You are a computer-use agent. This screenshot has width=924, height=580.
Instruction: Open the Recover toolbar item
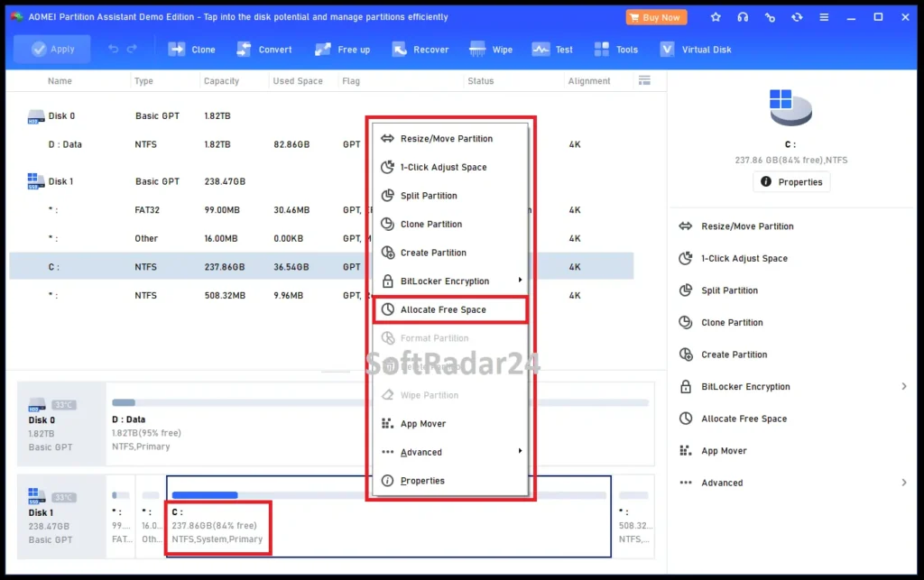click(420, 50)
